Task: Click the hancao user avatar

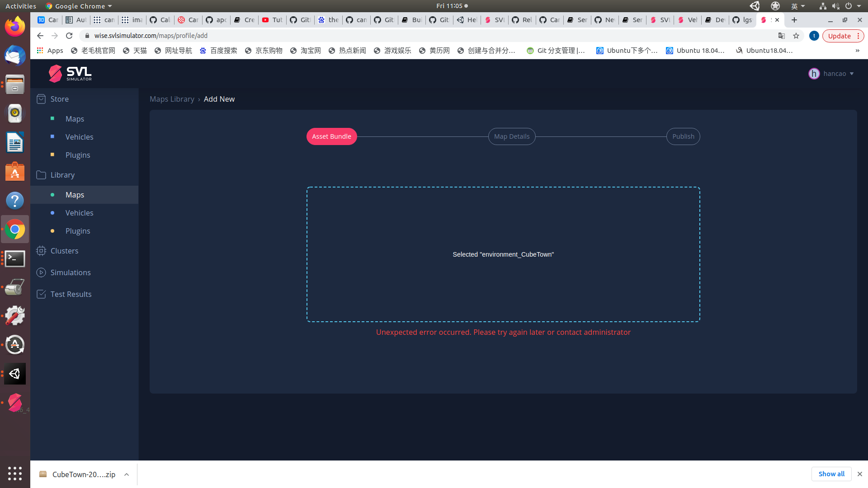Action: [x=814, y=73]
